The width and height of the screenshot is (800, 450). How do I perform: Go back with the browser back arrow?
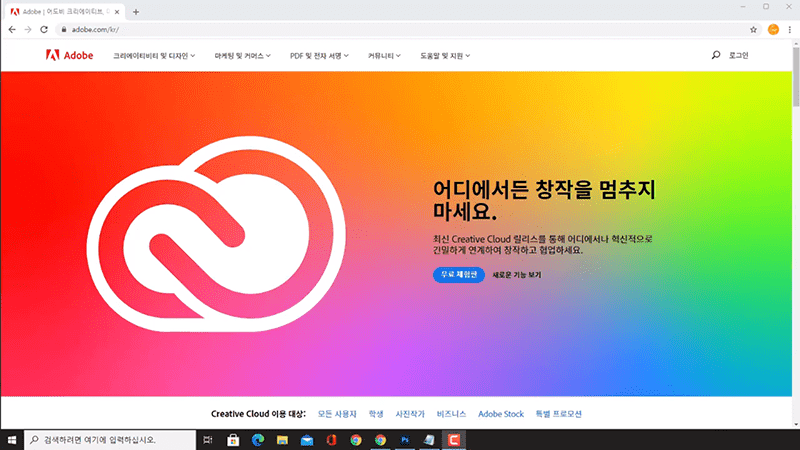coord(12,30)
